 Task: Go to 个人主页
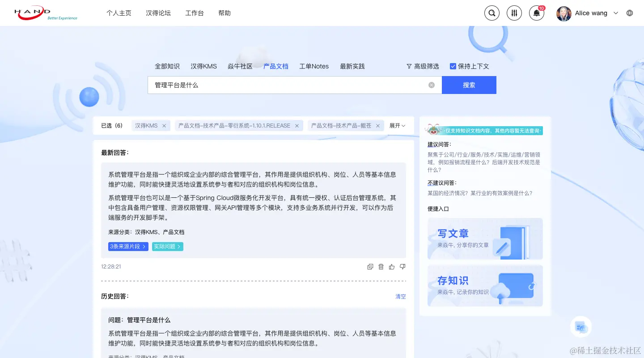119,13
